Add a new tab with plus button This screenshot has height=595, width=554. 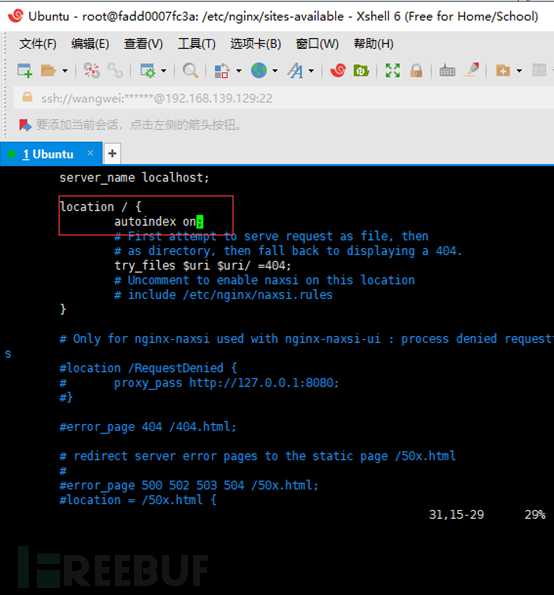point(112,153)
